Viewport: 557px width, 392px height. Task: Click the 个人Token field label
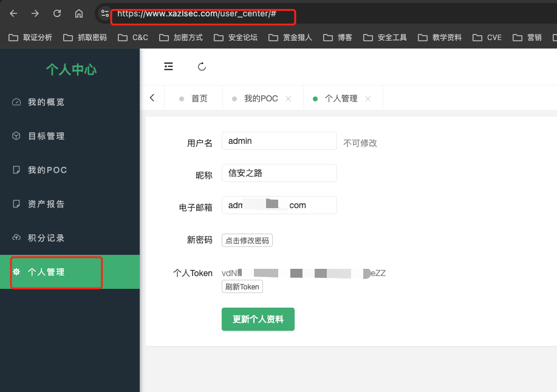(193, 273)
